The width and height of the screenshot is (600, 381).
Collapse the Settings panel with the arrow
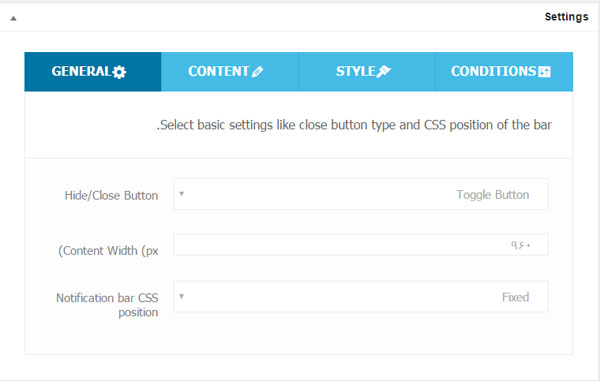click(x=13, y=18)
